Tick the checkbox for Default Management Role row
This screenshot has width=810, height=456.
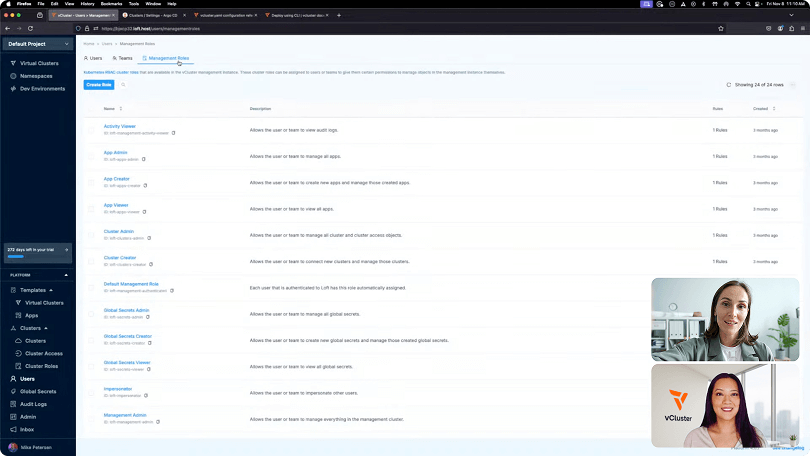[x=91, y=288]
